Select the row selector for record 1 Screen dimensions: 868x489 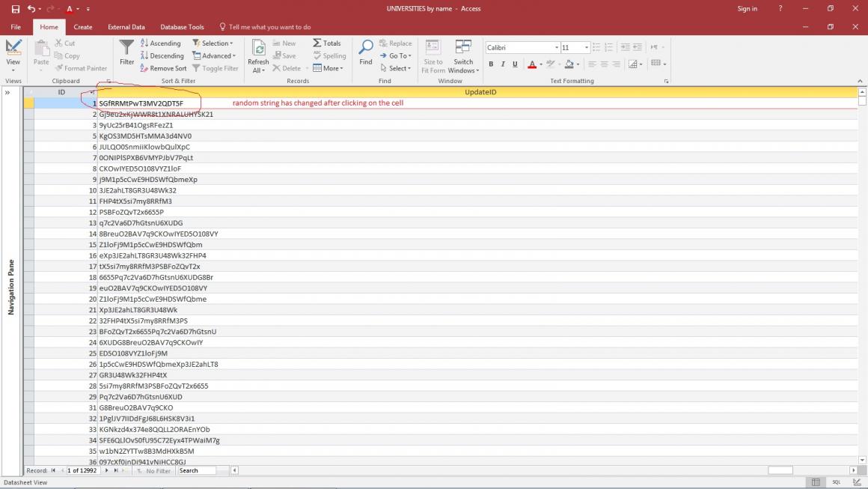click(28, 103)
